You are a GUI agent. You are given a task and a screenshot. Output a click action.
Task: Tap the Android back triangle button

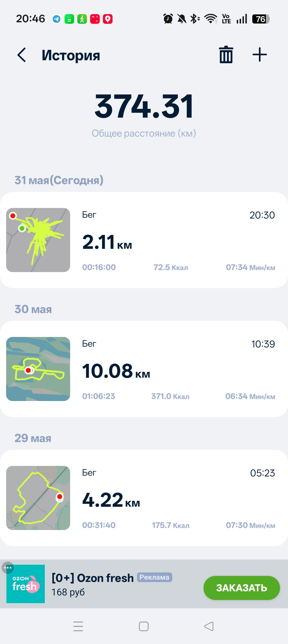[209, 626]
